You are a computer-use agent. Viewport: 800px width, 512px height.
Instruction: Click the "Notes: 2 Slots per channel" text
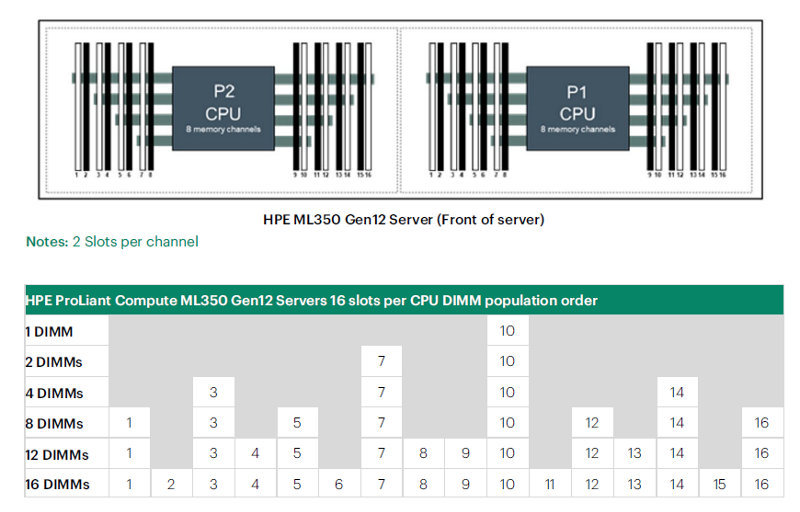[112, 241]
